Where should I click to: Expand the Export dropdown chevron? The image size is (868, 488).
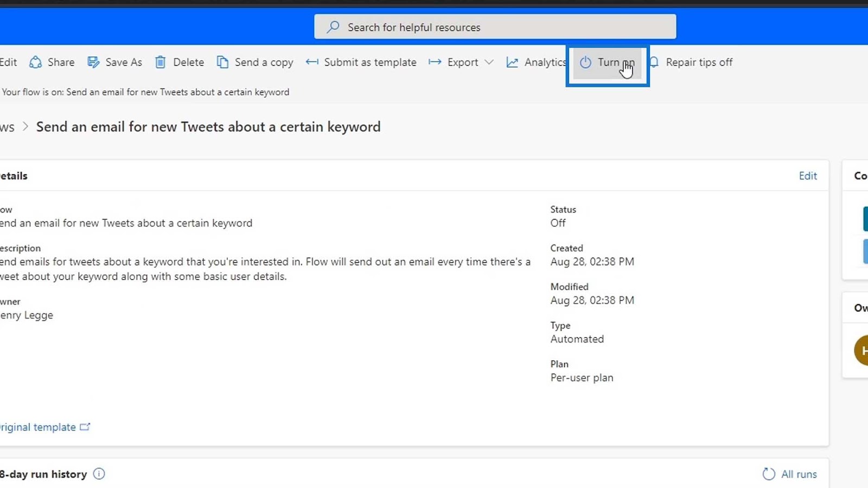tap(489, 62)
